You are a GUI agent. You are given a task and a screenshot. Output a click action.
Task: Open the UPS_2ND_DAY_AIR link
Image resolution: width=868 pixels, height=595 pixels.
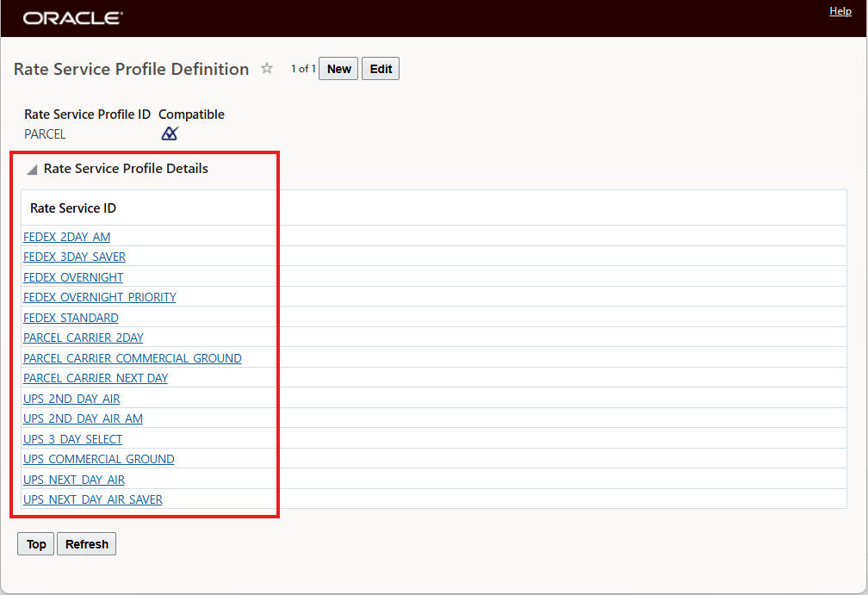(72, 399)
